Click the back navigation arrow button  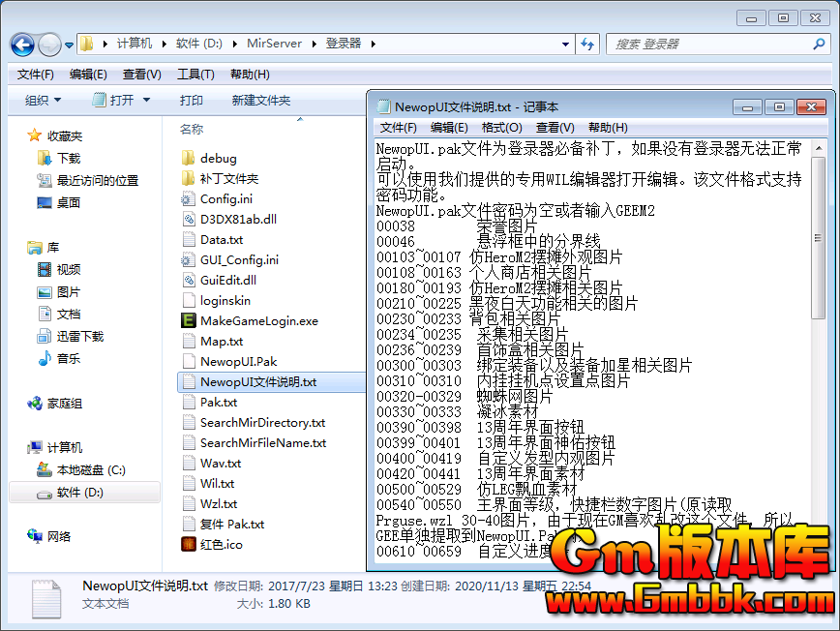[23, 45]
